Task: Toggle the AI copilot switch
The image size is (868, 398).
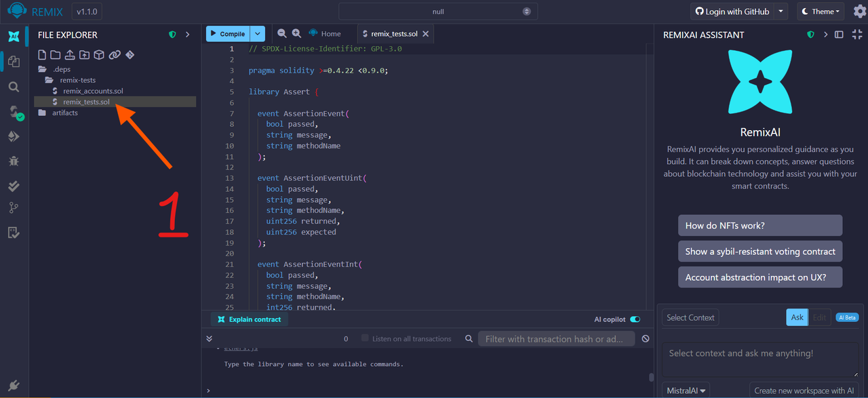Action: [635, 319]
